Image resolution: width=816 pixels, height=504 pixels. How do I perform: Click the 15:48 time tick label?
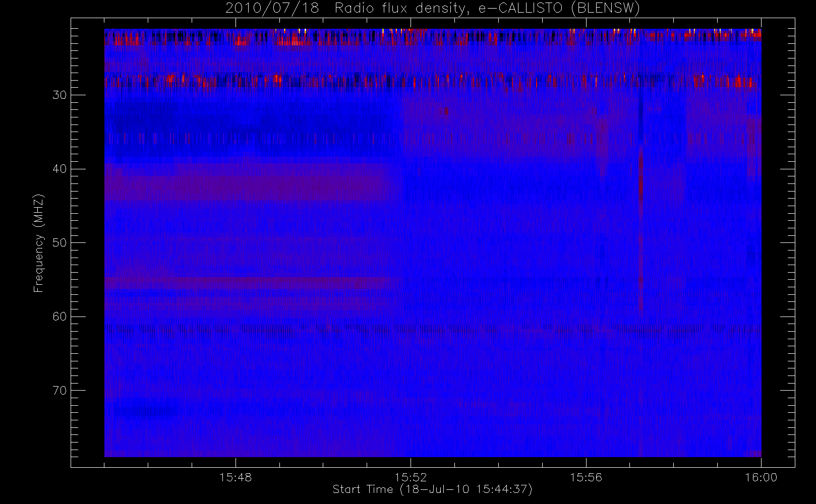click(x=236, y=477)
